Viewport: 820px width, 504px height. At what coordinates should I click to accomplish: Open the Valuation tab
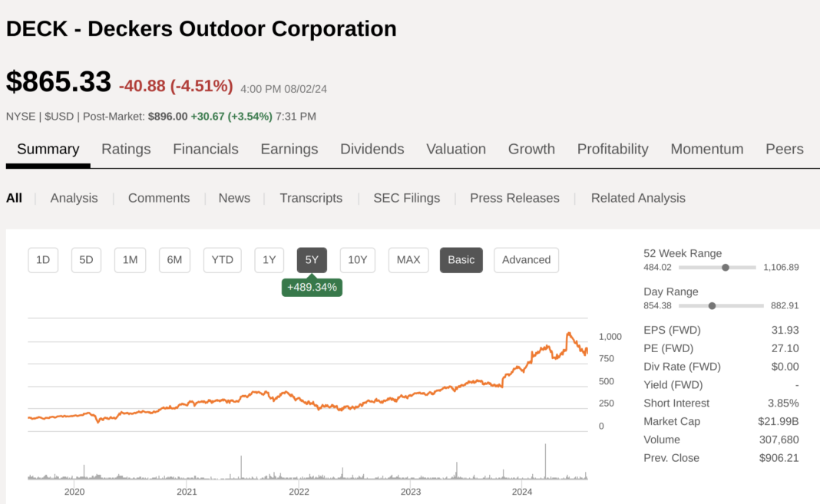[x=455, y=149]
